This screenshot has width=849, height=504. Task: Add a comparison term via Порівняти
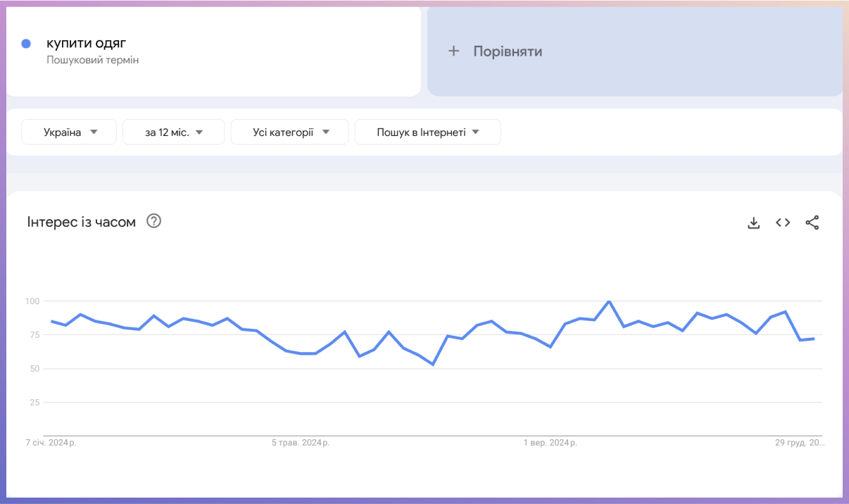pyautogui.click(x=635, y=51)
